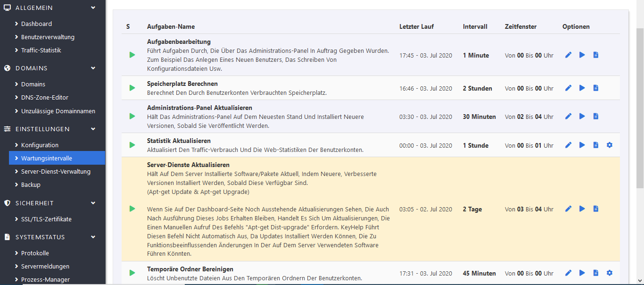Collapse the DOMAINS sidebar section
The image size is (644, 285).
[93, 68]
